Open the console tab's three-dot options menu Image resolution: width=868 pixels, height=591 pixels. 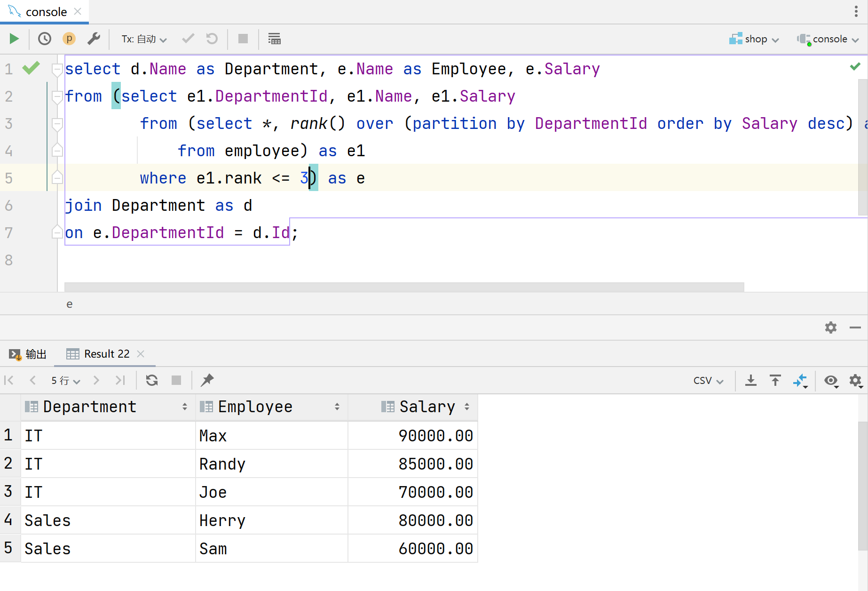coord(856,11)
